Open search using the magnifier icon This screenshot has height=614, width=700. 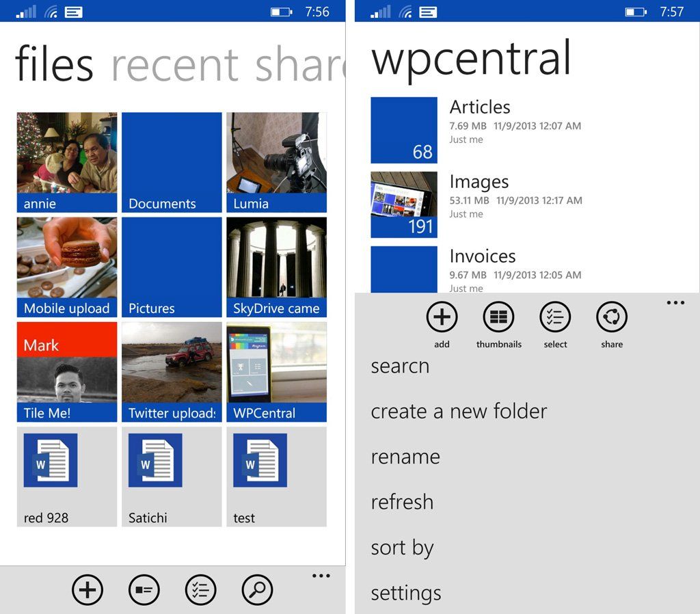257,589
